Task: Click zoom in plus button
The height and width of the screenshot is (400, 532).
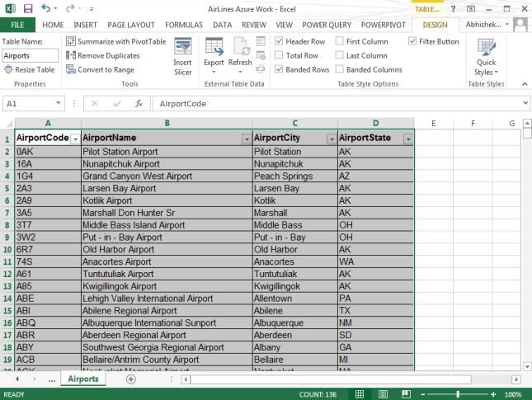Action: (x=493, y=394)
